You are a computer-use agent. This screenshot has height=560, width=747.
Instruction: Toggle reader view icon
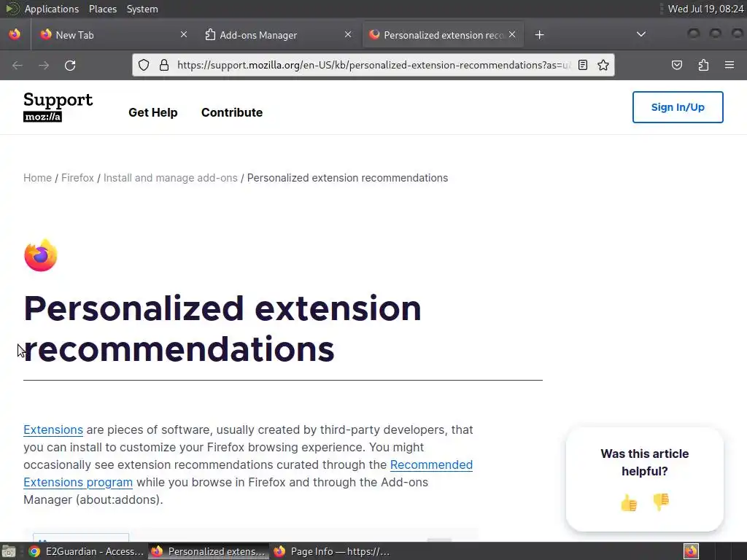pos(583,65)
